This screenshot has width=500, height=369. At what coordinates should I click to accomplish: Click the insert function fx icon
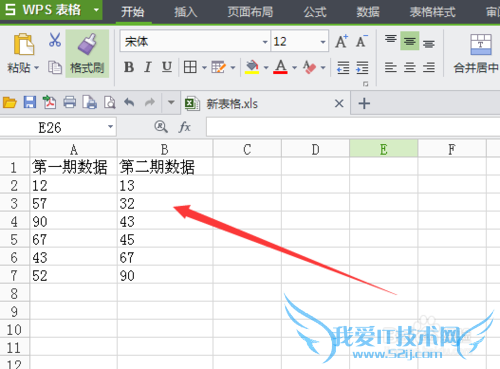click(x=184, y=127)
